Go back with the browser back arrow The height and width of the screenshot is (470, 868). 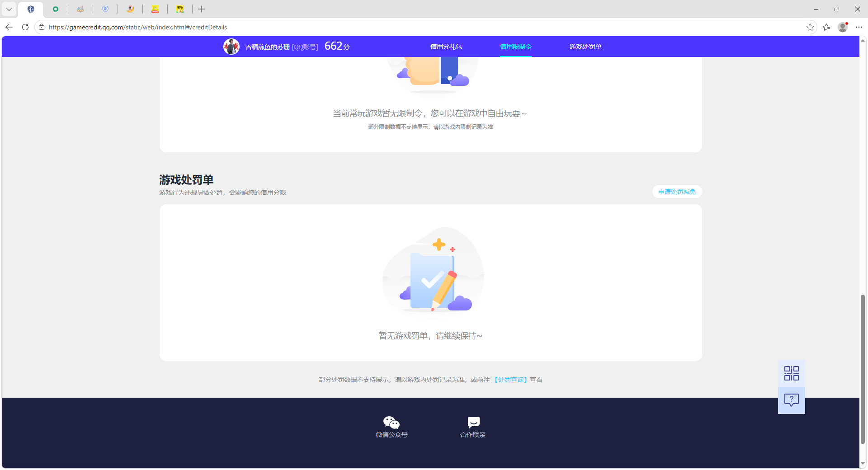point(9,27)
